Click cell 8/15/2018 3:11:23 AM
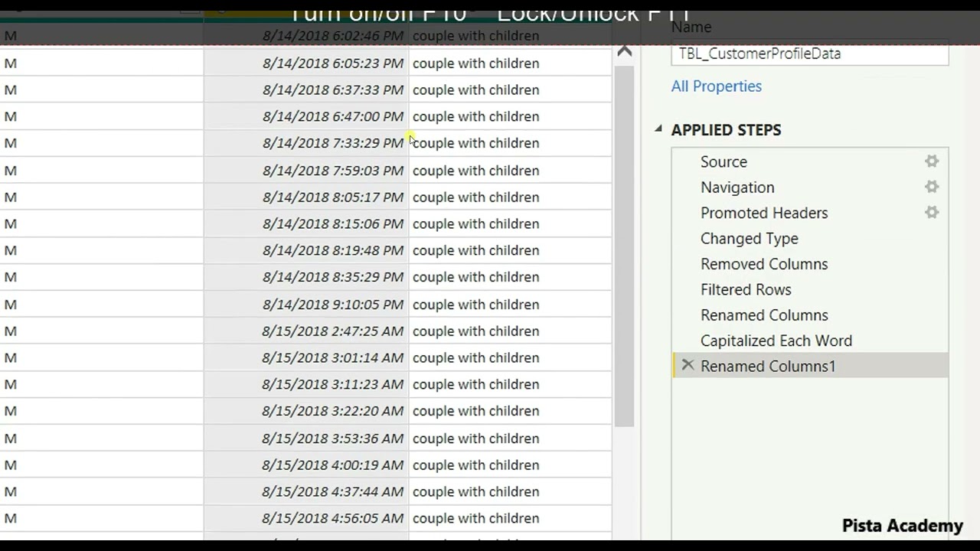This screenshot has width=980, height=551. 306,384
